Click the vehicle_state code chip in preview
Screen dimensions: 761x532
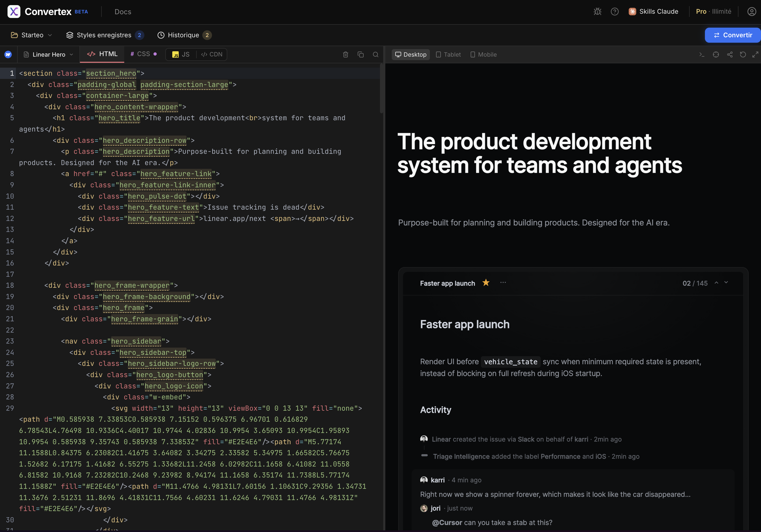[510, 362]
